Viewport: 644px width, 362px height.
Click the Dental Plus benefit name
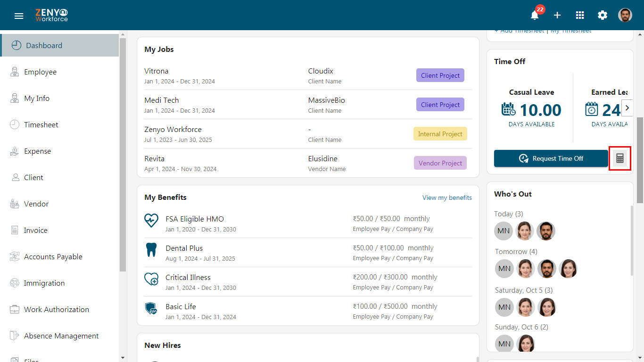point(184,248)
